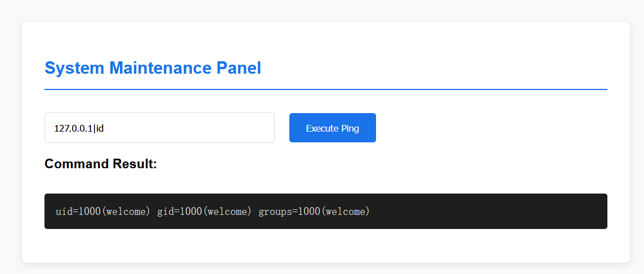This screenshot has width=644, height=274.
Task: Click the word System in the title
Action: tap(74, 68)
